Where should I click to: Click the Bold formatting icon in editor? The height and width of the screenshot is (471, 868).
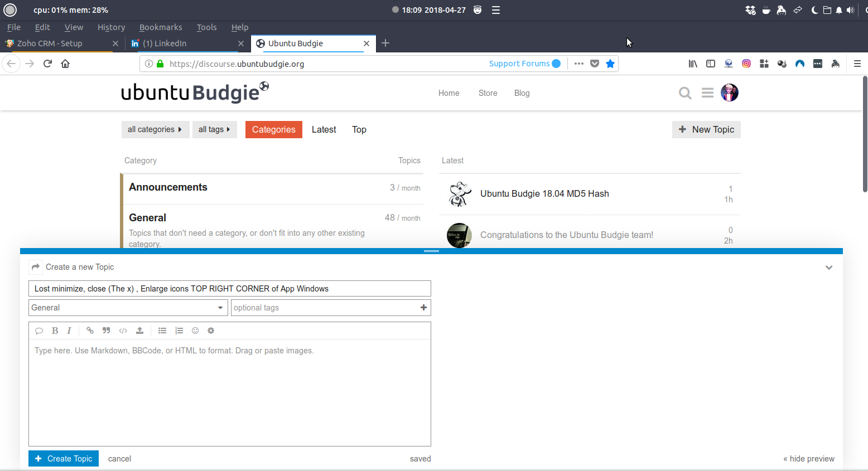(55, 331)
